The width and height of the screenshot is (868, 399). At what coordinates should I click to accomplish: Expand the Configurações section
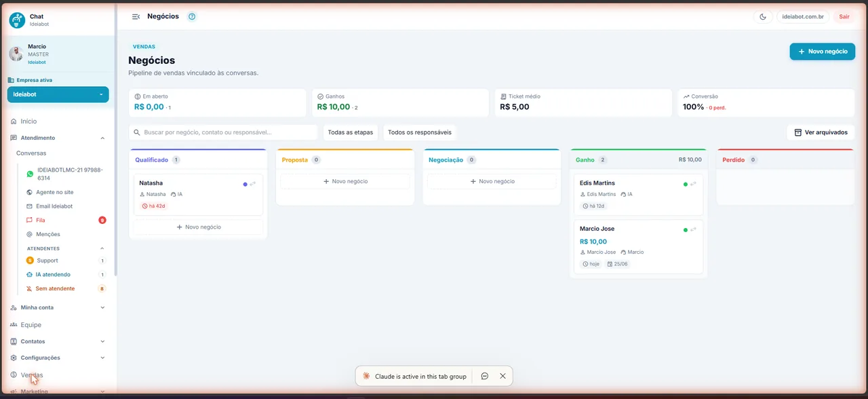point(58,358)
